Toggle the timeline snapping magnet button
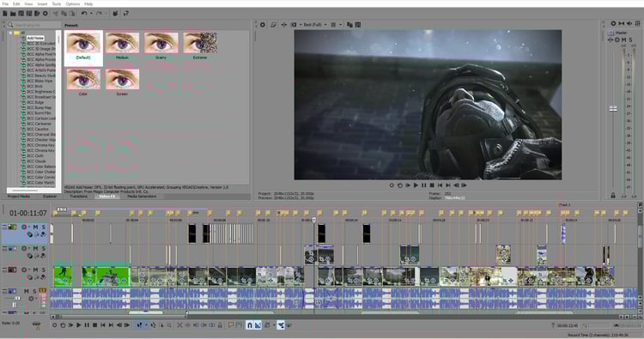 coord(249,325)
